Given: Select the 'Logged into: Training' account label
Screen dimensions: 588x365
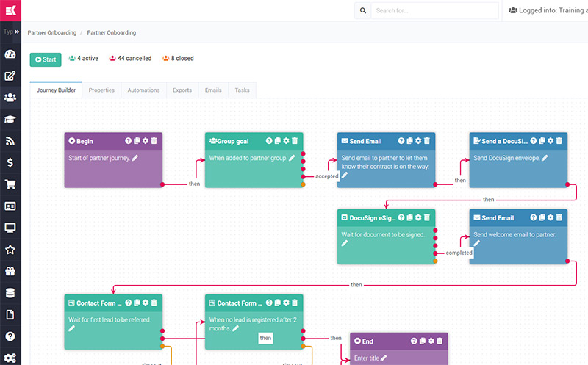Looking at the screenshot, I should [x=548, y=10].
